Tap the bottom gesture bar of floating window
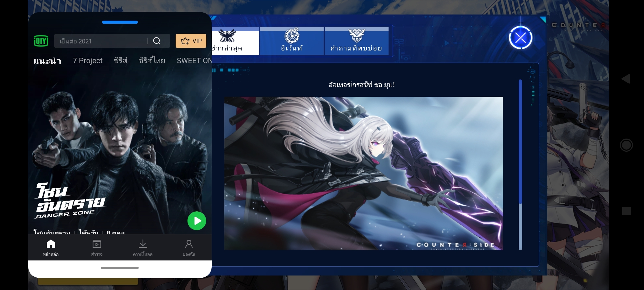Viewport: 644px width, 290px height. (120, 268)
